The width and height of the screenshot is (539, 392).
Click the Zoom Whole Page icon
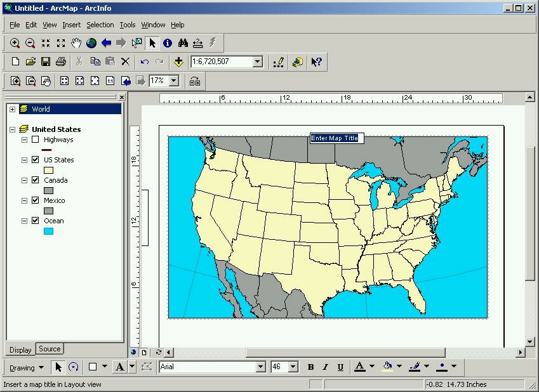pyautogui.click(x=95, y=81)
